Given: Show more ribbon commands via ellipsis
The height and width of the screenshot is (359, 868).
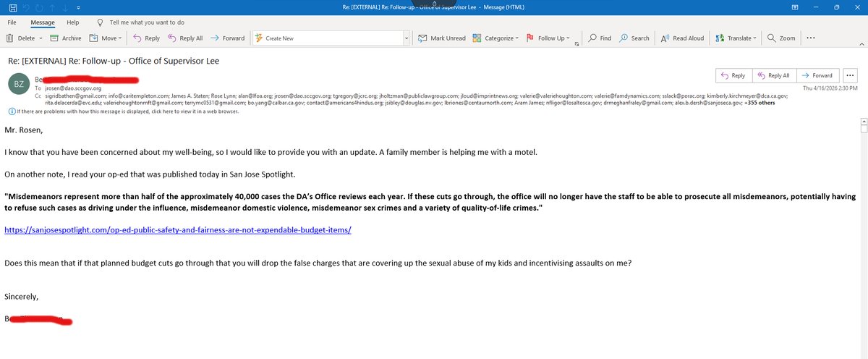Looking at the screenshot, I should (810, 38).
